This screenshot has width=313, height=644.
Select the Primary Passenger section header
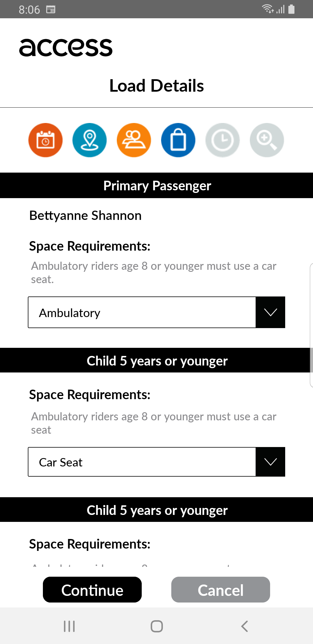[x=156, y=186]
